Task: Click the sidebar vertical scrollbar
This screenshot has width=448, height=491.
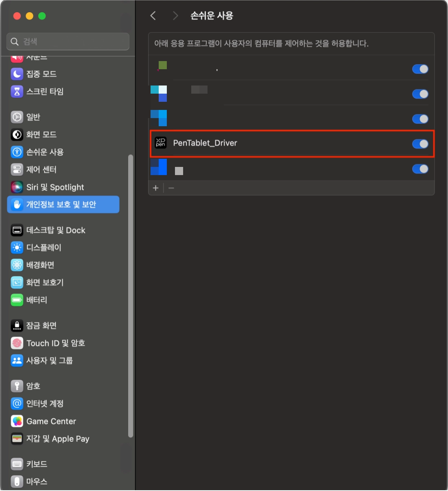Action: tap(131, 296)
